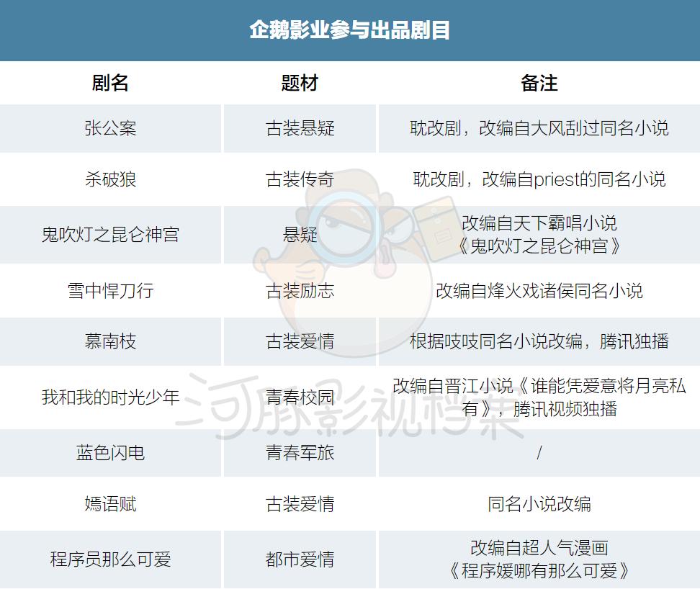Viewport: 700px width, 589px height.
Task: Click the 剧名 column header
Action: pyautogui.click(x=109, y=83)
